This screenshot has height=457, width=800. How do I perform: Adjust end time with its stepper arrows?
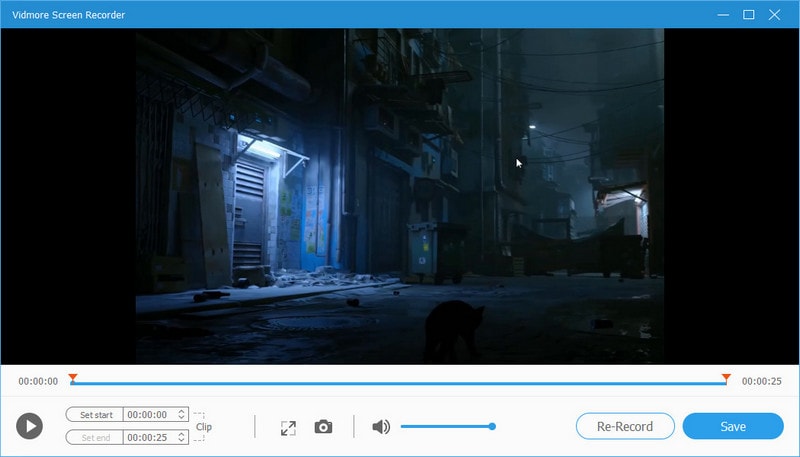(x=182, y=438)
